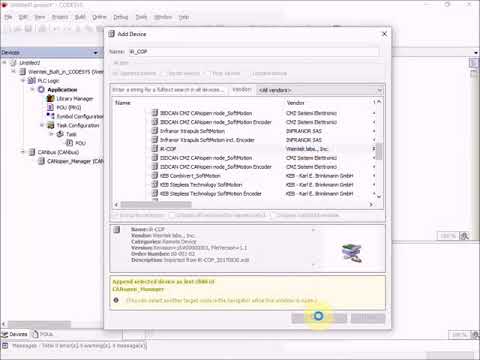Select the Append device action option

click(135, 73)
